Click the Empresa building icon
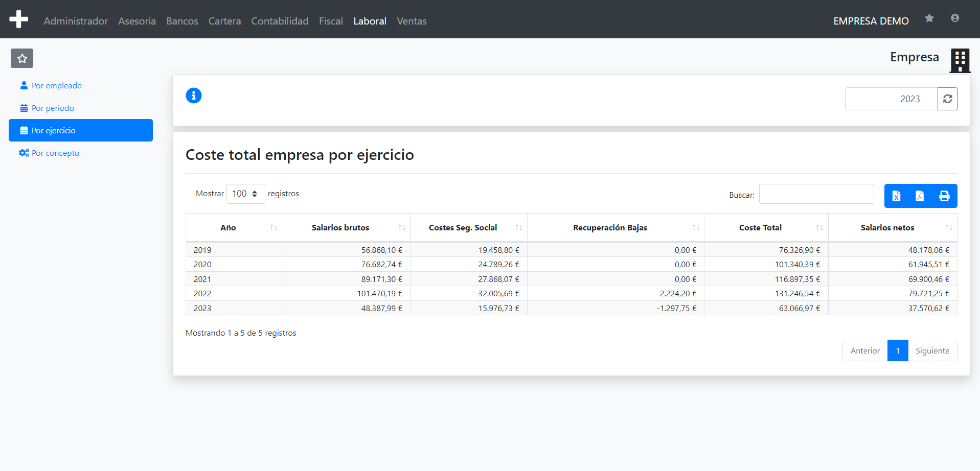980x471 pixels. click(960, 60)
